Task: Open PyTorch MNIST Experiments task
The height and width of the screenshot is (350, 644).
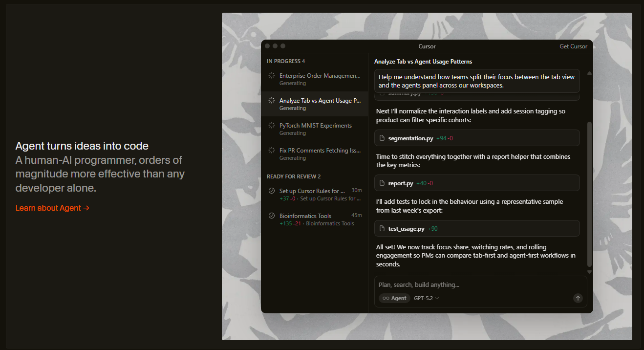Action: point(314,129)
